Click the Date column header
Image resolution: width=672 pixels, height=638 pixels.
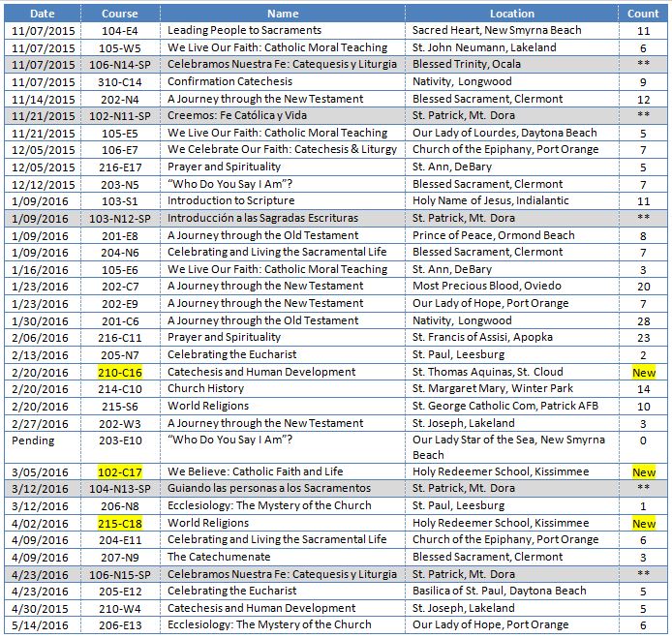point(41,14)
